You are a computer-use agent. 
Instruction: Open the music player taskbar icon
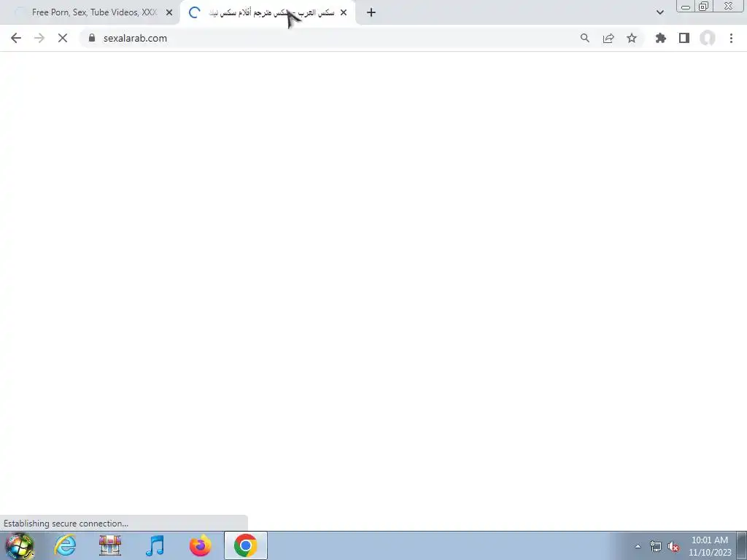[155, 545]
